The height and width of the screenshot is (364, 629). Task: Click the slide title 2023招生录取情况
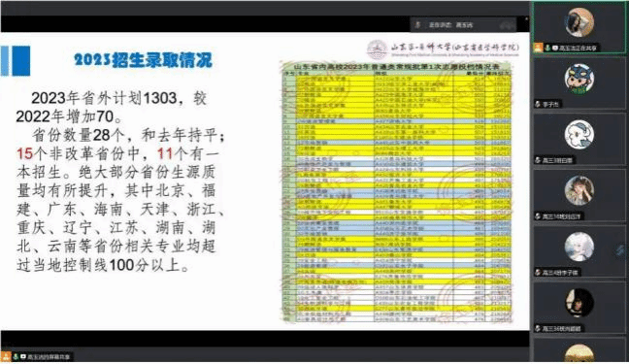click(144, 60)
